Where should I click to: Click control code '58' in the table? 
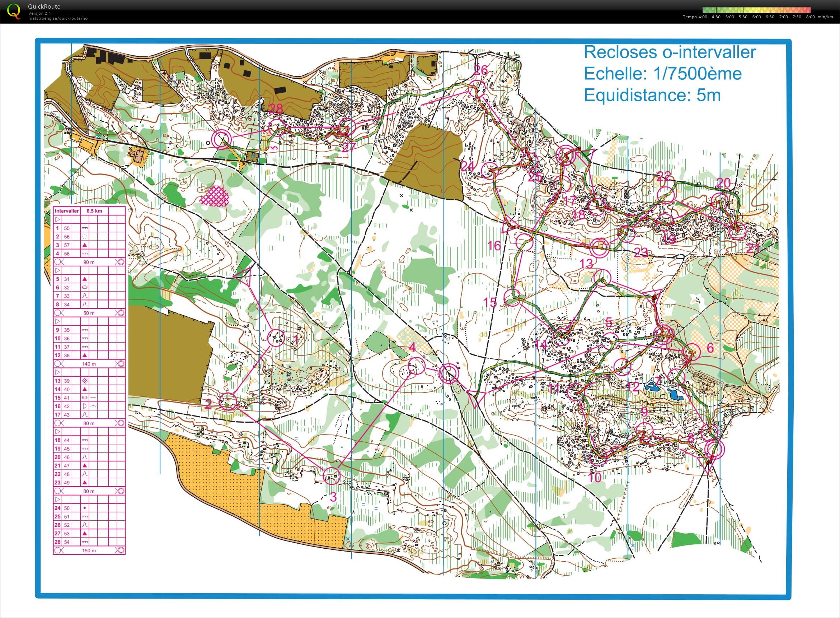pos(66,254)
